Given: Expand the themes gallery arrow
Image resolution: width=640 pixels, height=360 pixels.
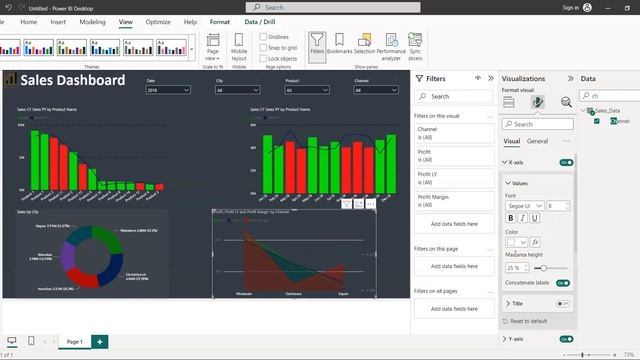Looking at the screenshot, I should click(191, 49).
